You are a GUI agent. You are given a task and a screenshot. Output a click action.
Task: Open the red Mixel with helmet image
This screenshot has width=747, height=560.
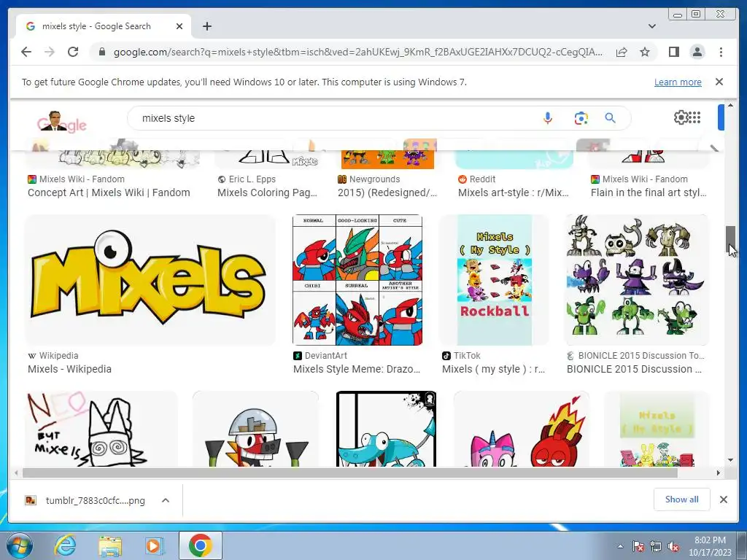(x=255, y=429)
